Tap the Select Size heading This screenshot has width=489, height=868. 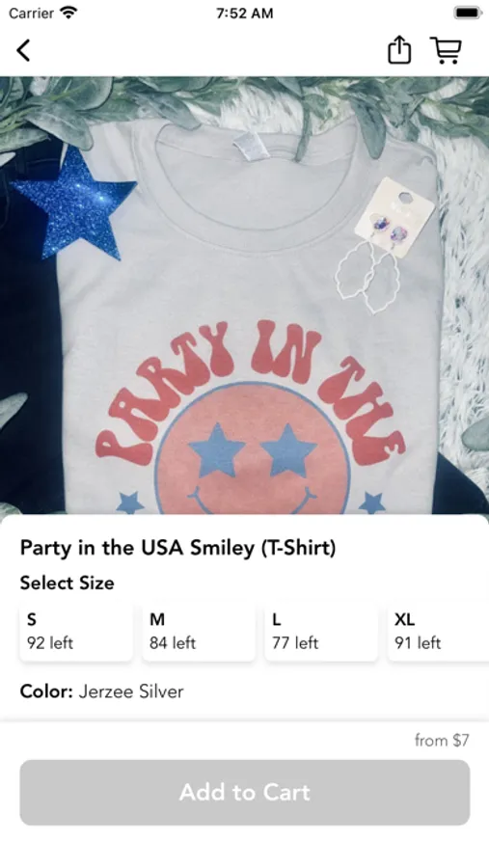pyautogui.click(x=67, y=583)
